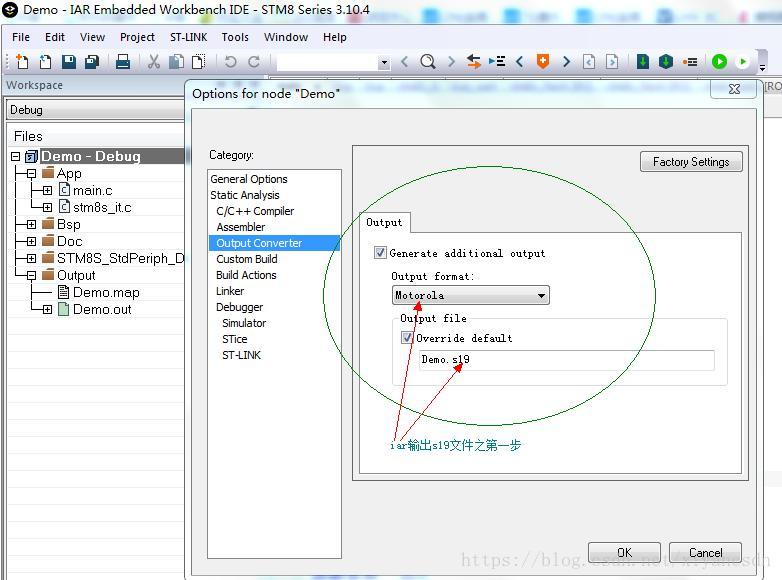The image size is (782, 580).
Task: Click the Save All toolbar icon
Action: (92, 61)
